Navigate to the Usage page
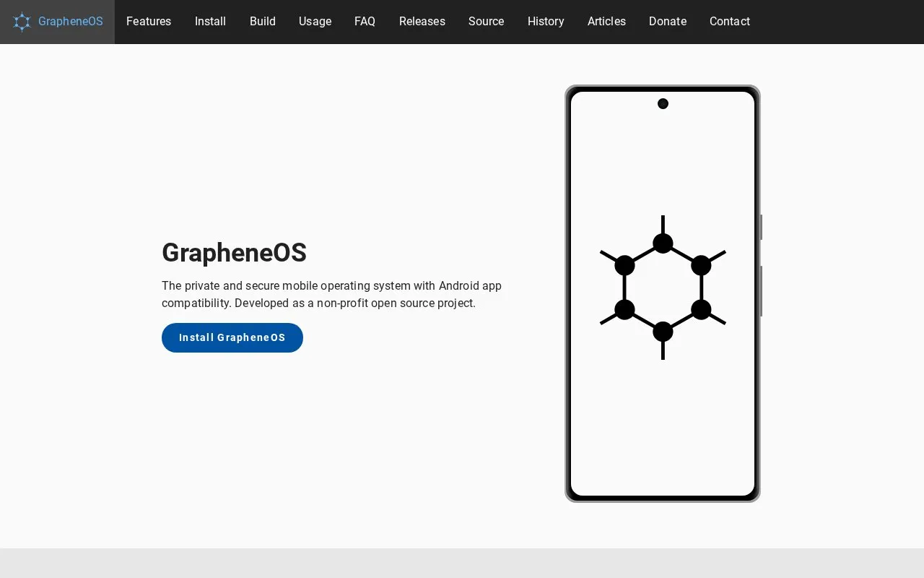The height and width of the screenshot is (578, 924). [x=315, y=22]
